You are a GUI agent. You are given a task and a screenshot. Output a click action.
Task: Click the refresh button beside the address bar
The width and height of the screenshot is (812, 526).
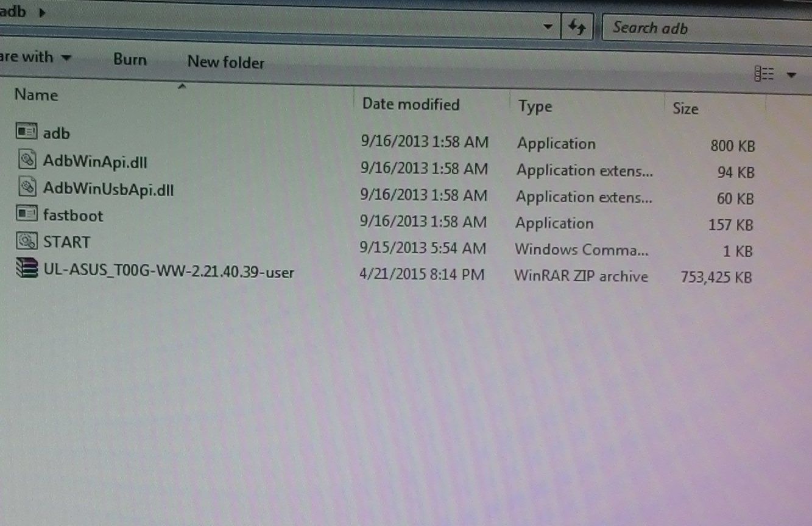pyautogui.click(x=577, y=27)
